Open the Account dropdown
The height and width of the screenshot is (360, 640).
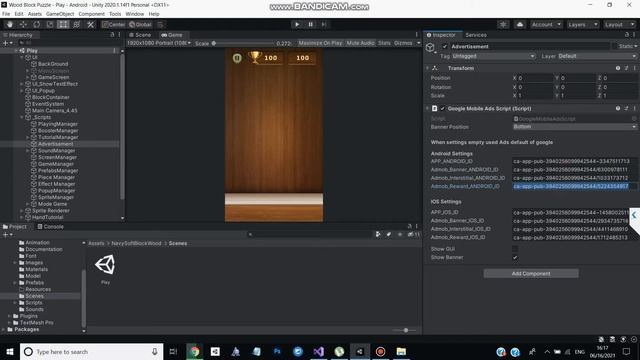[546, 25]
